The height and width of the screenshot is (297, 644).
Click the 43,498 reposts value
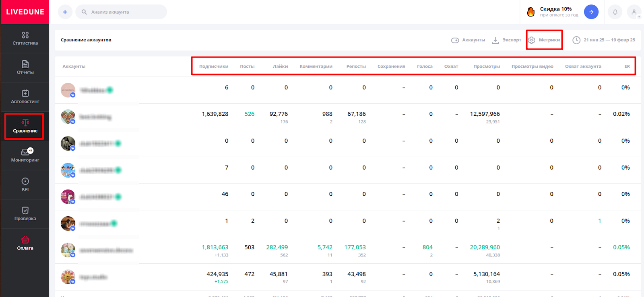coord(357,274)
